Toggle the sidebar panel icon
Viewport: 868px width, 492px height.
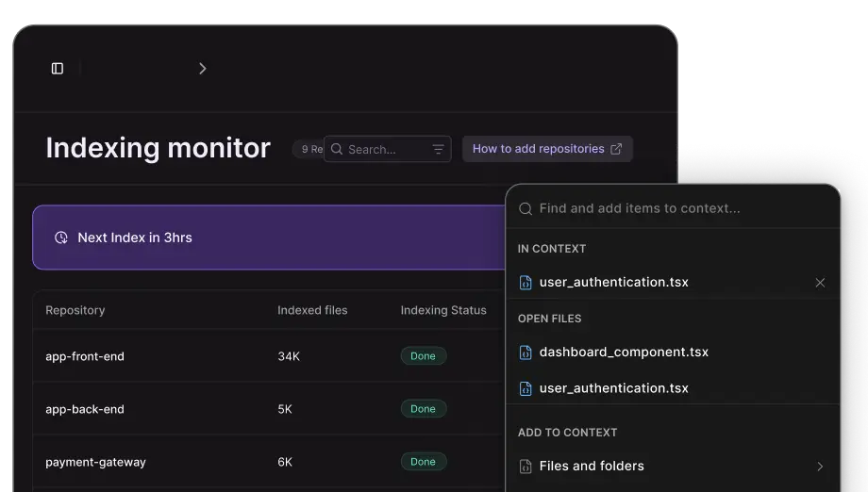click(58, 69)
